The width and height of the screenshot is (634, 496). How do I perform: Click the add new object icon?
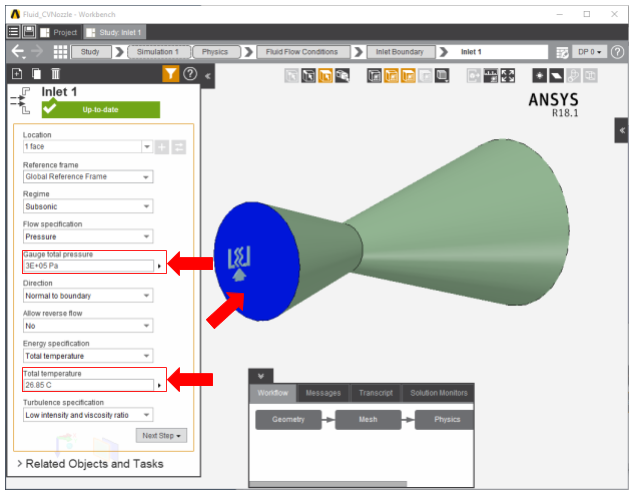pyautogui.click(x=17, y=74)
